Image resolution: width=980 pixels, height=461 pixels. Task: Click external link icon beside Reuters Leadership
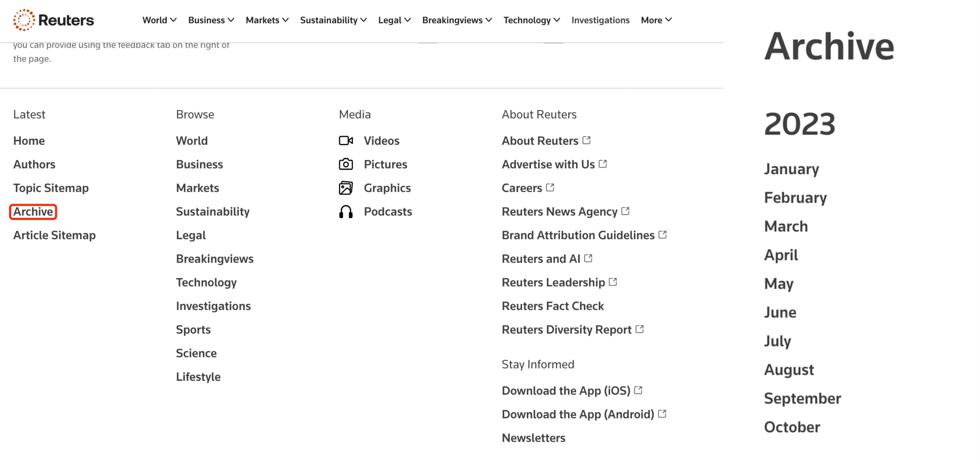(x=613, y=282)
